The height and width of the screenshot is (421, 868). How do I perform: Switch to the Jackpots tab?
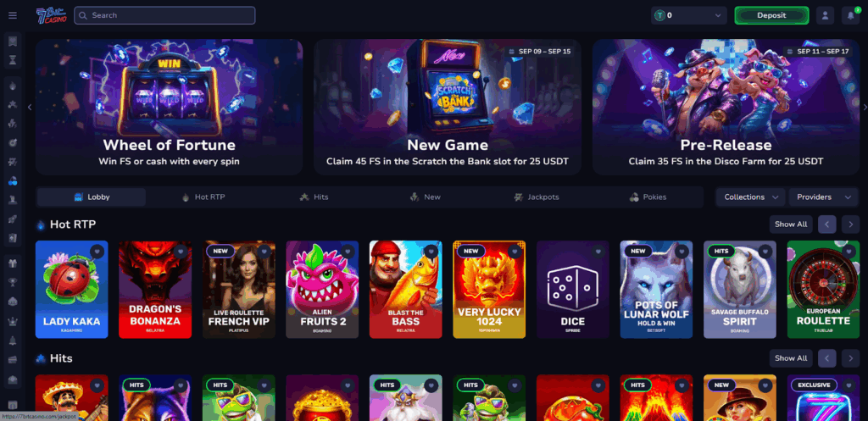(x=536, y=197)
